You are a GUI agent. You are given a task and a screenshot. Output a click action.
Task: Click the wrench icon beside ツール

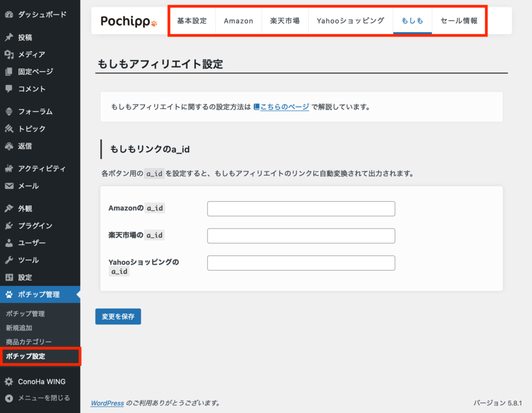pyautogui.click(x=9, y=260)
